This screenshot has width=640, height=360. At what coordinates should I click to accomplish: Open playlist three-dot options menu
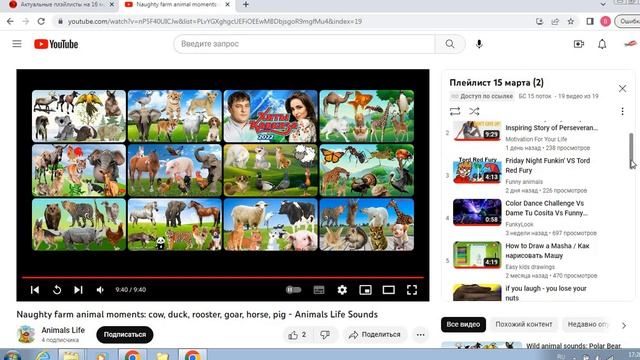[622, 111]
